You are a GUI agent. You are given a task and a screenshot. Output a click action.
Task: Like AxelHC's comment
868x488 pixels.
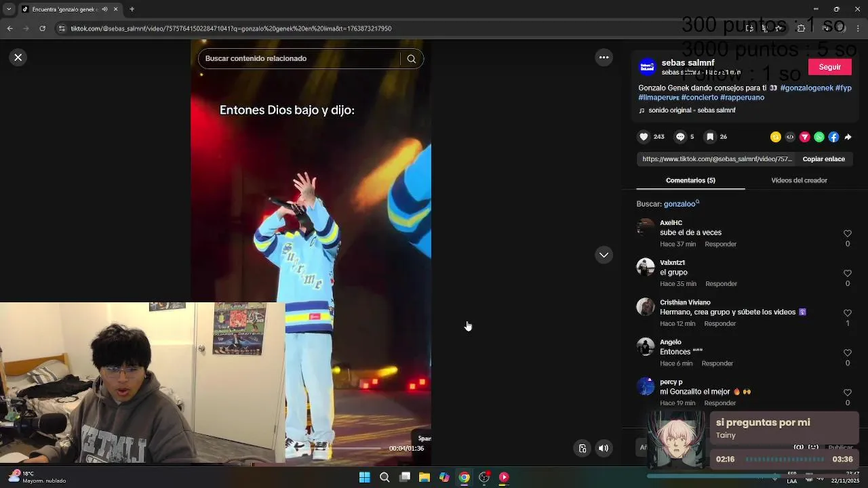[847, 234]
